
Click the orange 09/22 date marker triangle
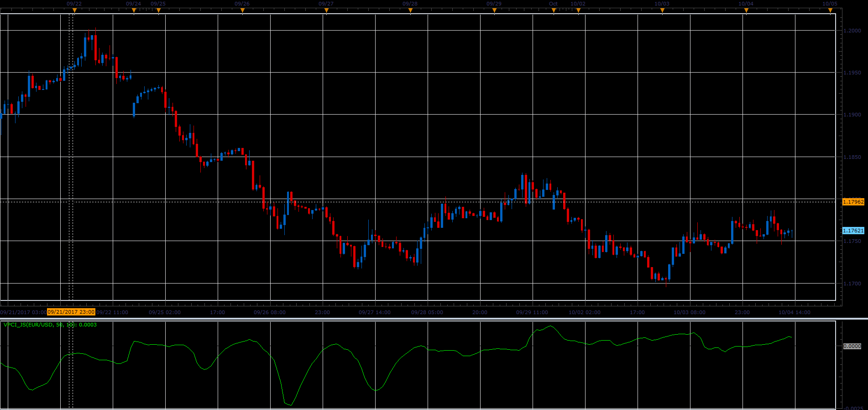[x=74, y=11]
